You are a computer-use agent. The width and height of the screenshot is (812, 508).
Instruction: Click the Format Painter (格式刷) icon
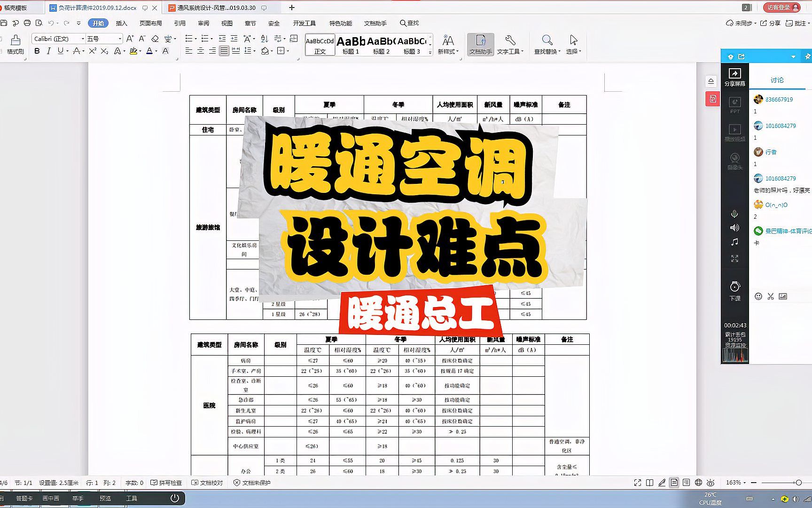click(x=16, y=44)
